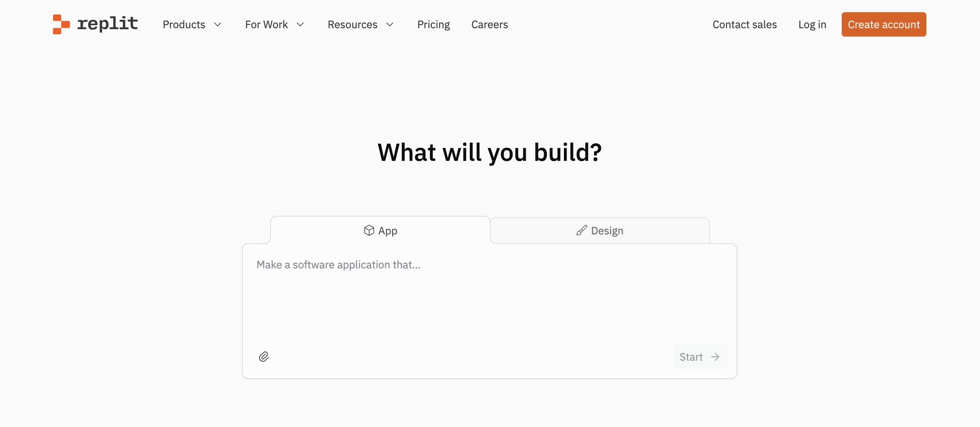Open the For Work dropdown
Image resolution: width=980 pixels, height=427 pixels.
coord(266,25)
